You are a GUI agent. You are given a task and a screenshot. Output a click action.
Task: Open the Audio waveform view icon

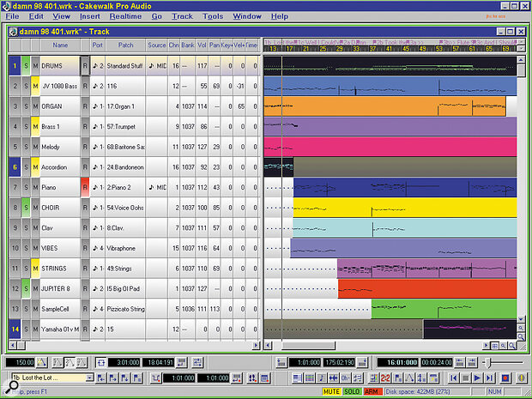tap(333, 378)
